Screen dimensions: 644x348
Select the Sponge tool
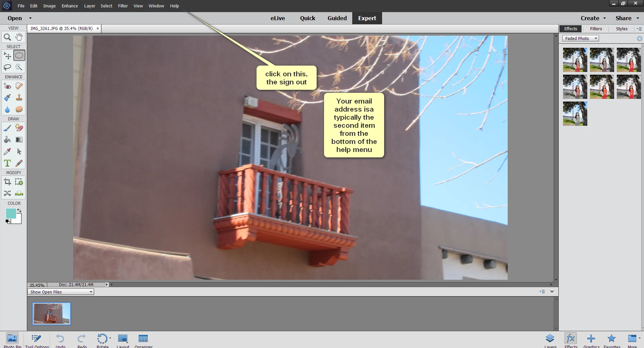pos(19,110)
